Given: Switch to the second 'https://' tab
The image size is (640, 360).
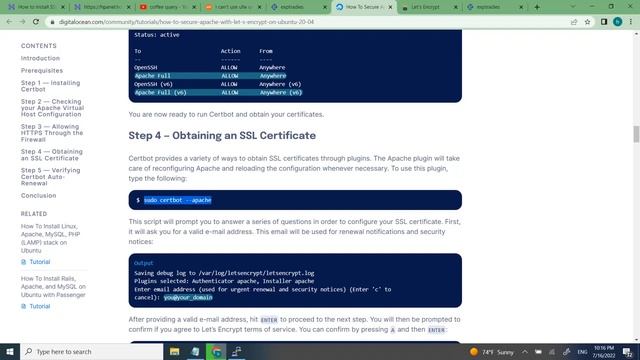Looking at the screenshot, I should [102, 7].
